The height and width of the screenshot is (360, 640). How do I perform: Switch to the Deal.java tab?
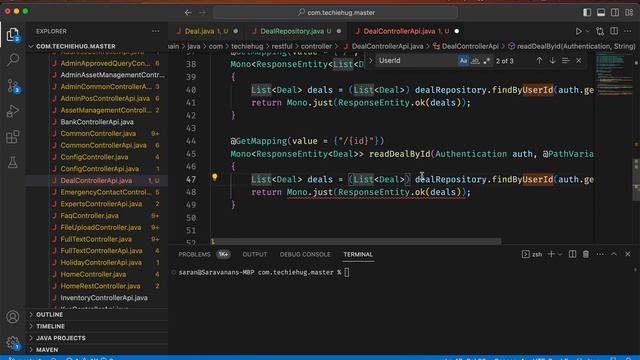click(206, 31)
